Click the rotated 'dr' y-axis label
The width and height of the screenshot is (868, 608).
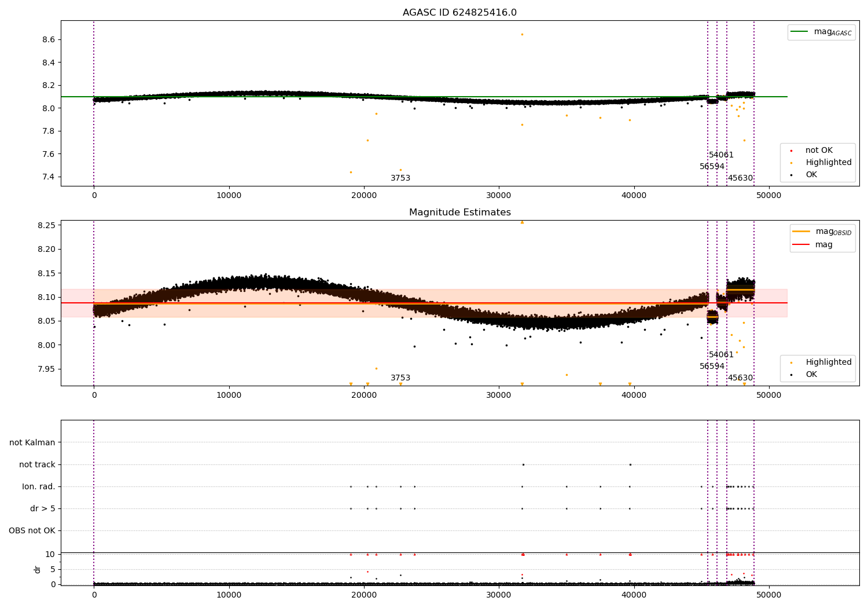pyautogui.click(x=38, y=569)
